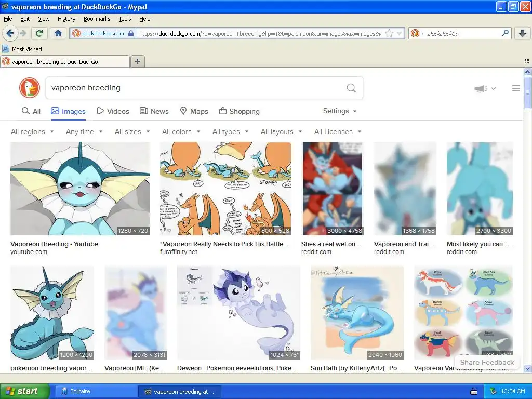Viewport: 532px width, 399px height.
Task: Go back with the browser Back arrow
Action: coord(10,33)
